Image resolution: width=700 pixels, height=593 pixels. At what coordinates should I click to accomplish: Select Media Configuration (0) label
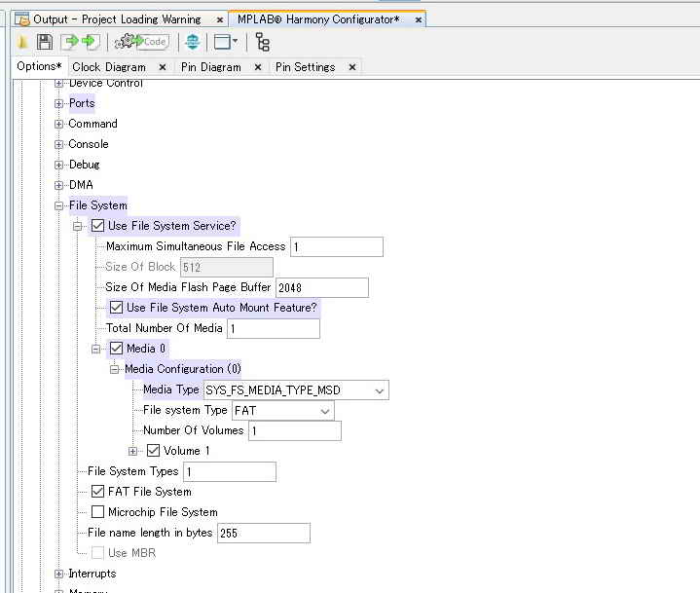[183, 369]
